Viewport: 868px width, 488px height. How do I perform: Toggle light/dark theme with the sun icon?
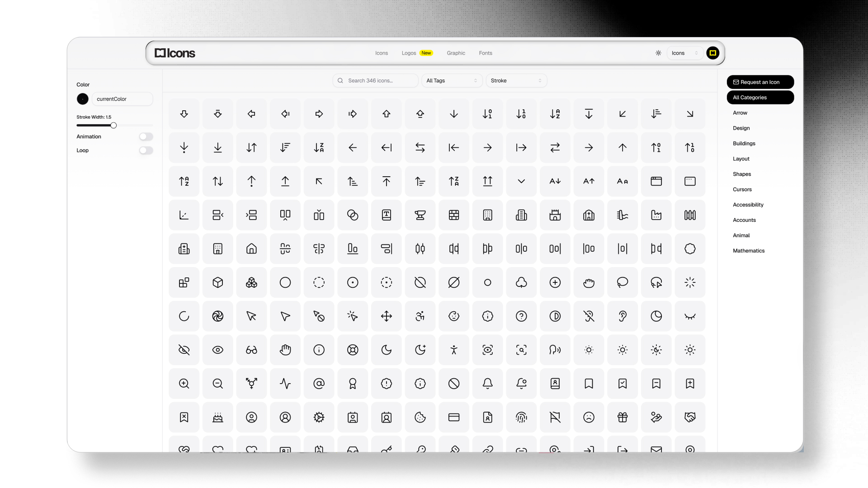(x=658, y=53)
